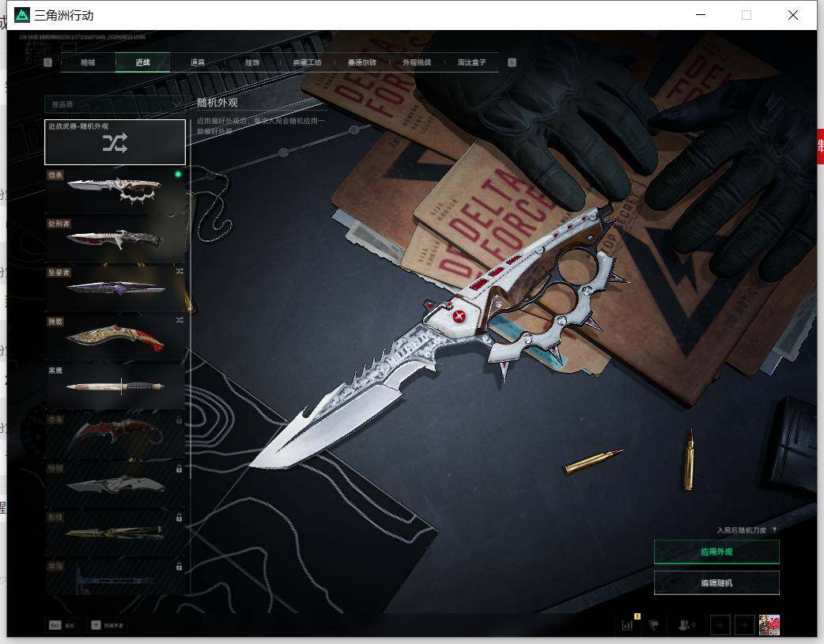The height and width of the screenshot is (644, 824).
Task: Open the signal bars stats icon
Action: pos(627,624)
